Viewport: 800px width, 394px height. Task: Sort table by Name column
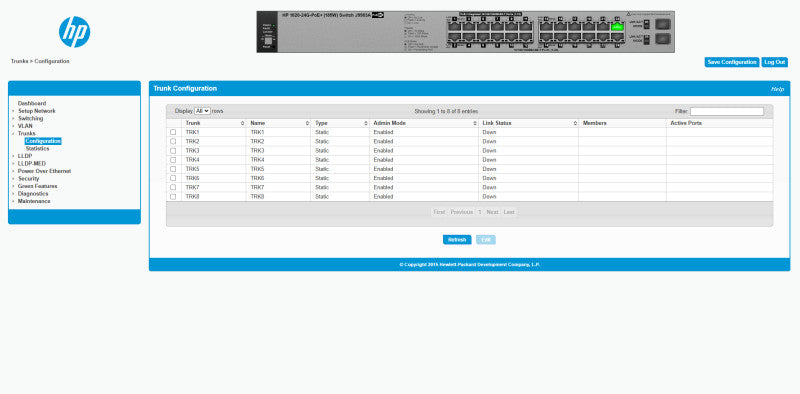coord(278,123)
